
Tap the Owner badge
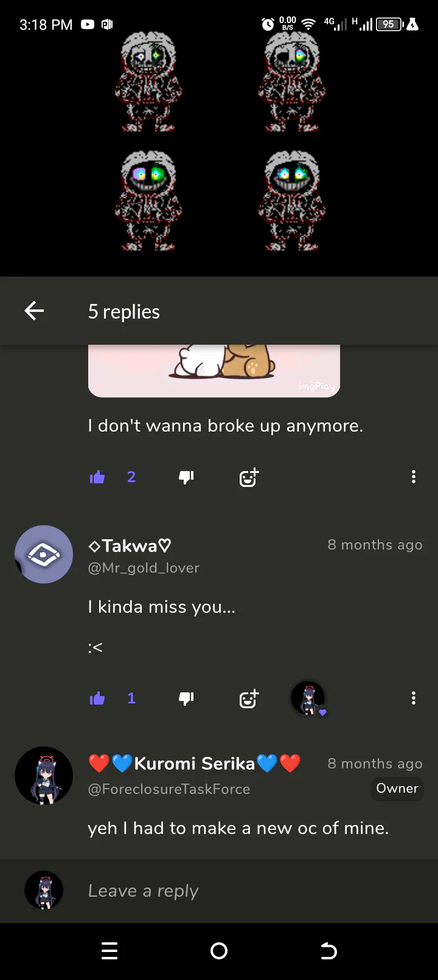(397, 788)
